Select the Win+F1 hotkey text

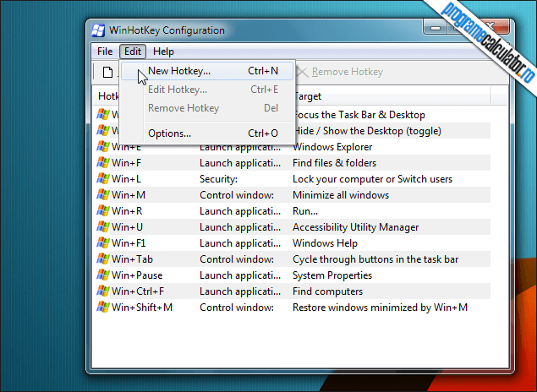(129, 243)
